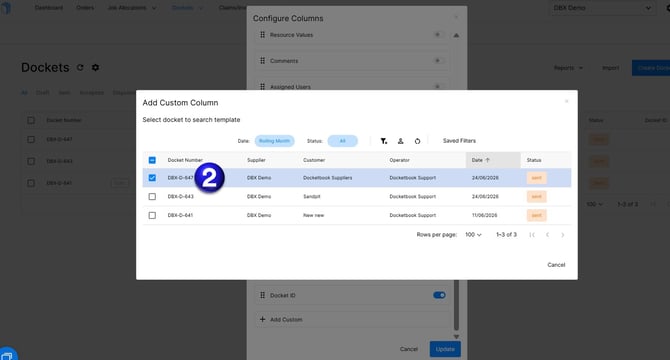Check the DBX-D-641 row checkbox in dialog
Viewport: 670px width, 360px height.
152,215
